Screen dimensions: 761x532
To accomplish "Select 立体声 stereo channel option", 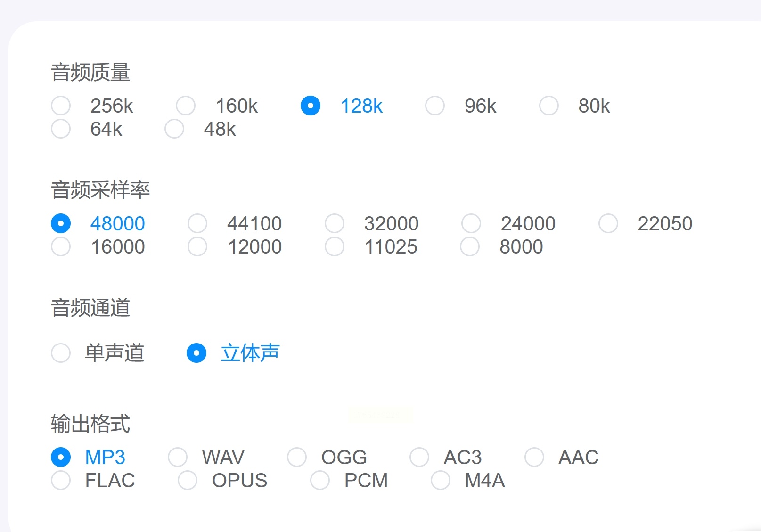I will [x=196, y=353].
